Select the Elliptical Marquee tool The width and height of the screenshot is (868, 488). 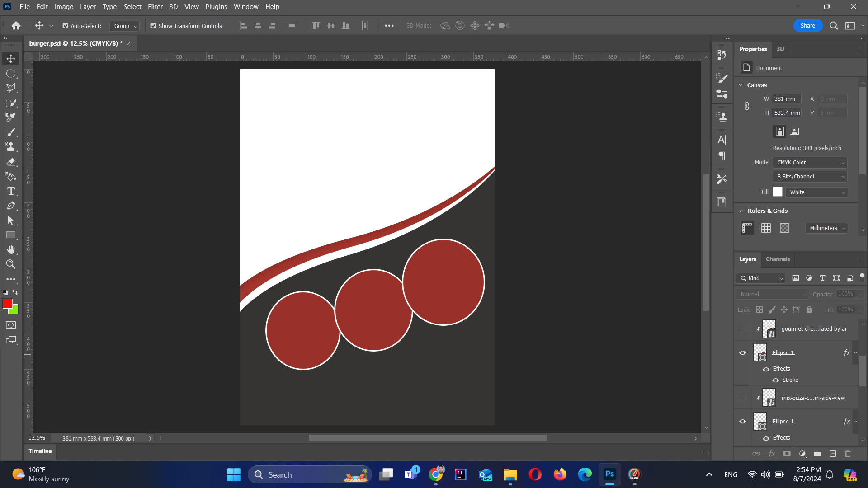[11, 73]
